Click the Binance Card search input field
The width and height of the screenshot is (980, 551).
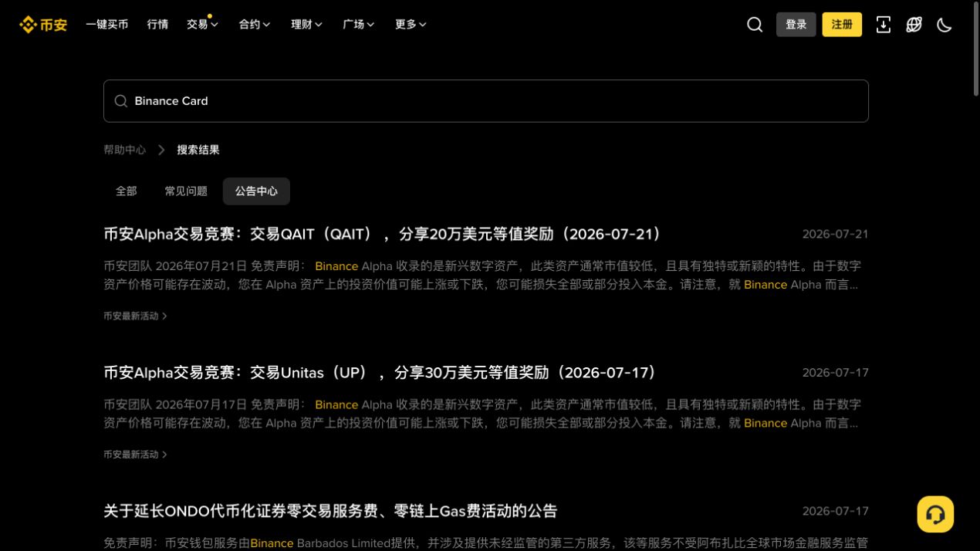(486, 101)
